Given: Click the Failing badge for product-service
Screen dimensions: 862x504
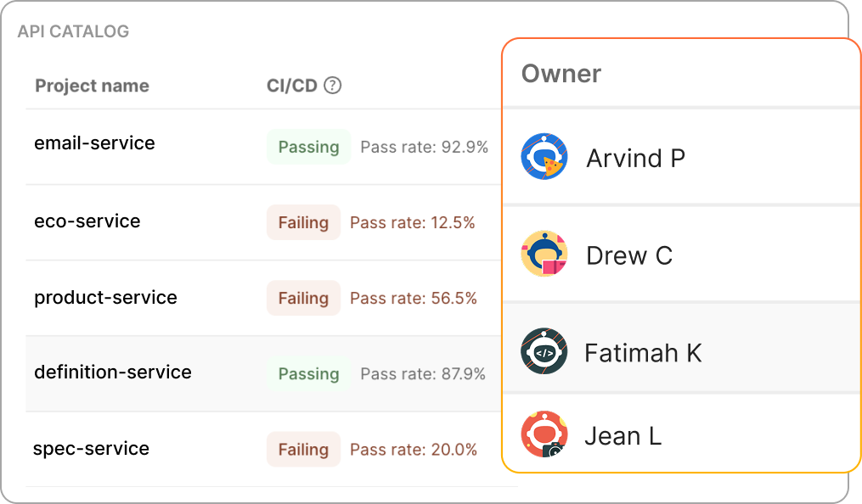Looking at the screenshot, I should 303,298.
